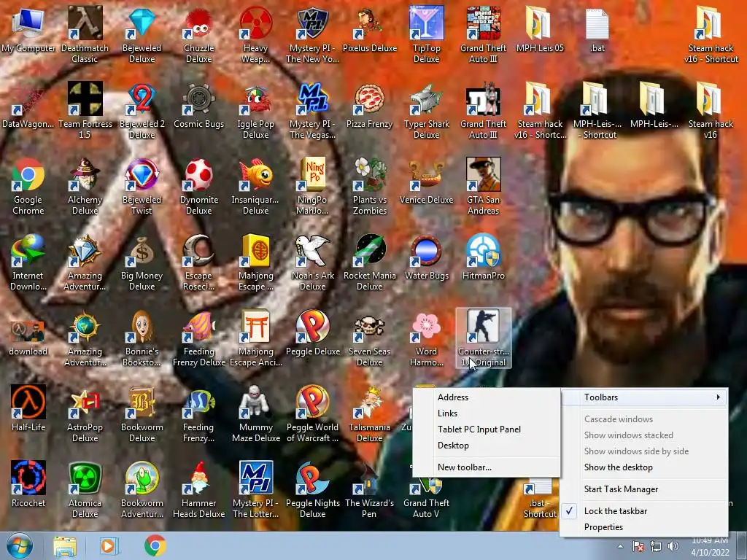
Task: Show hidden tray icons arrow
Action: point(620,546)
